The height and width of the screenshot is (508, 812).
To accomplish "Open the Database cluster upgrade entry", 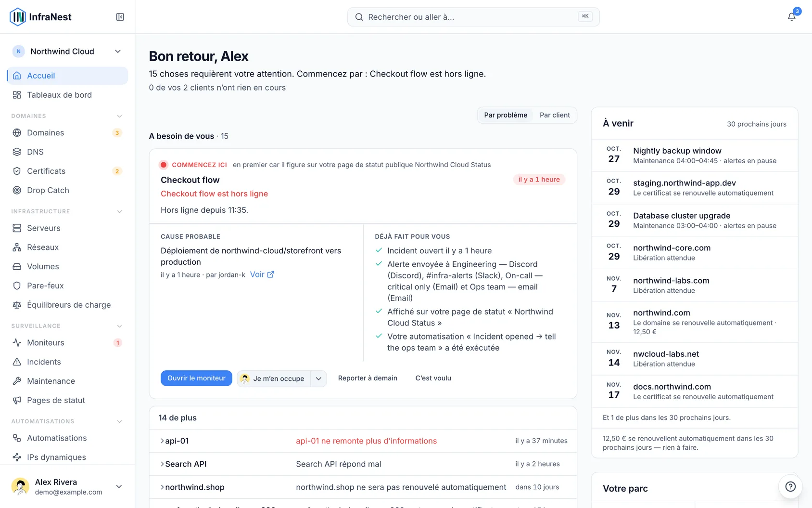I will tap(694, 220).
